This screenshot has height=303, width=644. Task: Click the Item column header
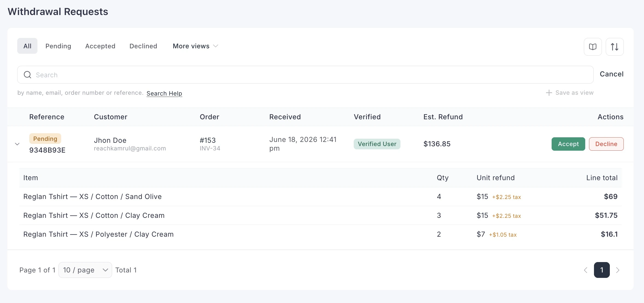(x=31, y=178)
